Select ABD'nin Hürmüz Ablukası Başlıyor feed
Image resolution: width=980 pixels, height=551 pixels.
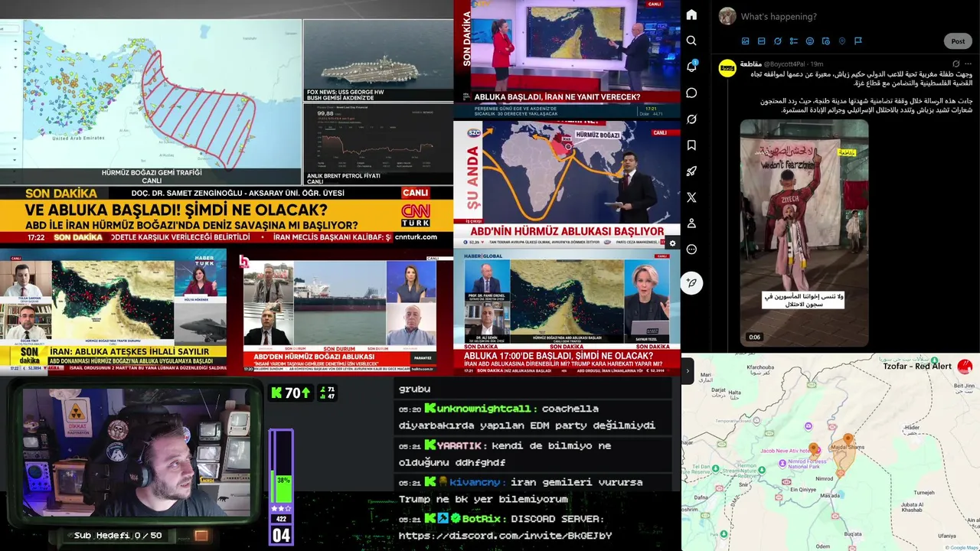coord(567,184)
